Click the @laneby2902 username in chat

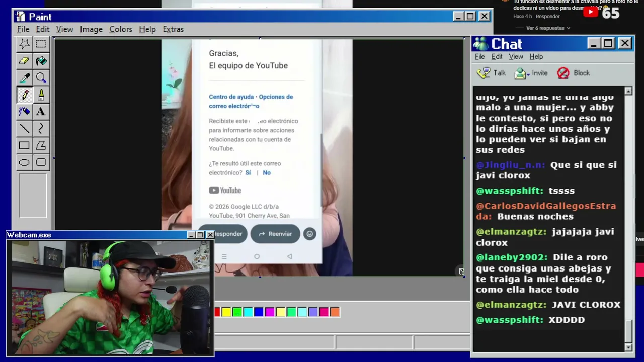(512, 257)
